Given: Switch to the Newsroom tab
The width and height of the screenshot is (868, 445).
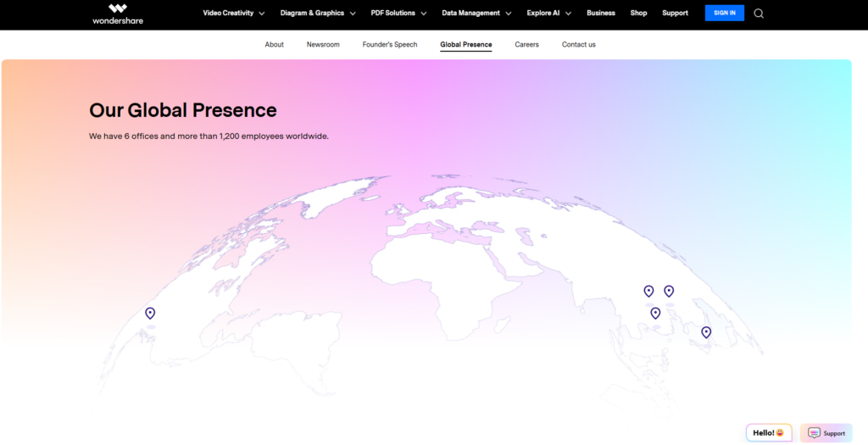Looking at the screenshot, I should point(323,44).
